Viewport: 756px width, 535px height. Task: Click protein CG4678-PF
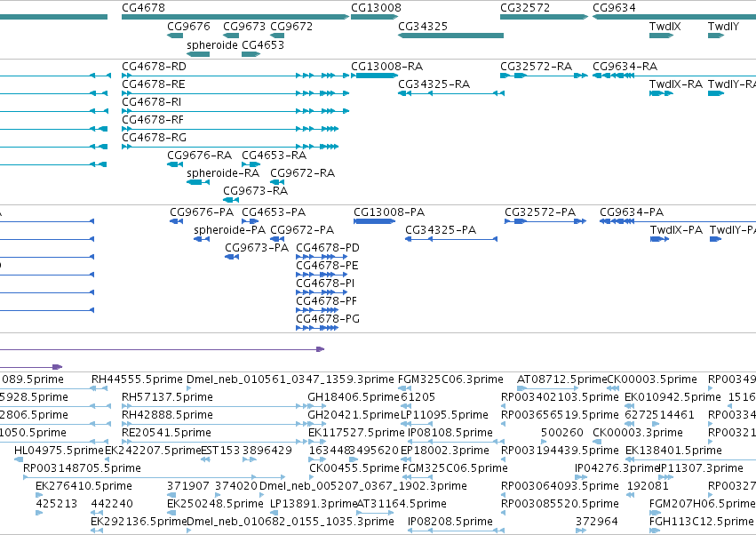click(326, 301)
